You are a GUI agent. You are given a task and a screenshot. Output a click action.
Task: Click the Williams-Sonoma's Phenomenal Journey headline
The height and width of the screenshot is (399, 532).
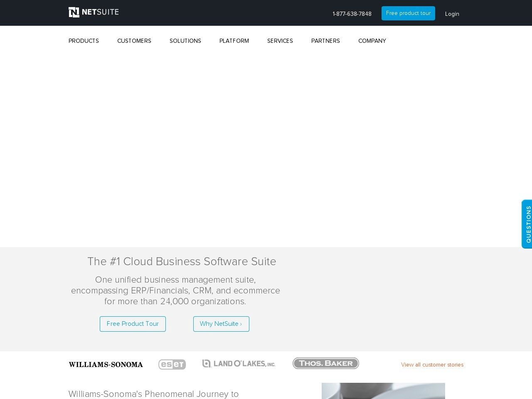tap(154, 394)
